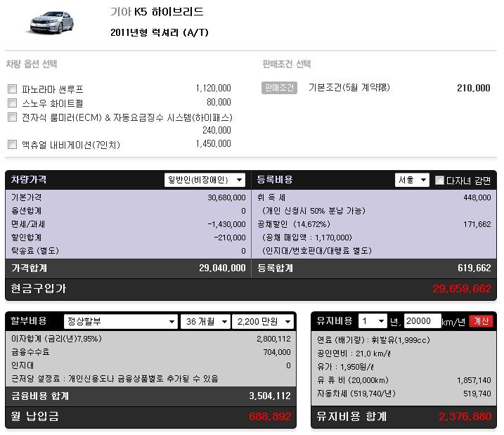Click the red 계산 button
Screen dimensions: 504x435
[481, 321]
